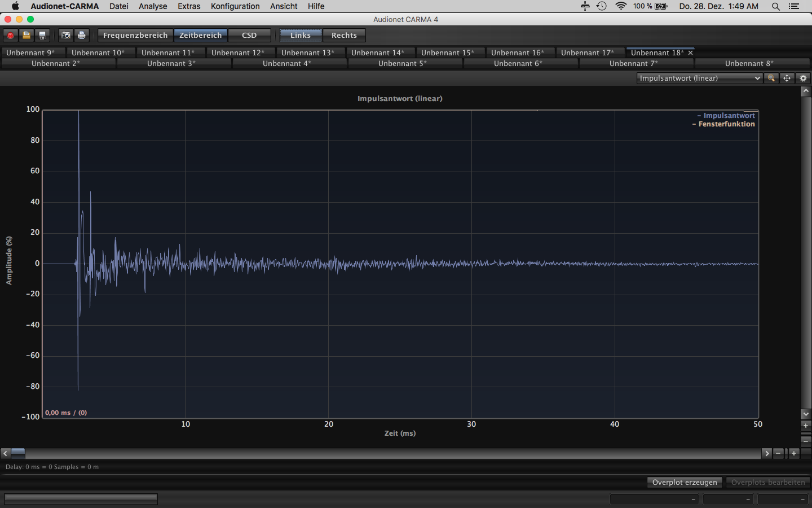Open a file with the folder icon

[x=26, y=35]
